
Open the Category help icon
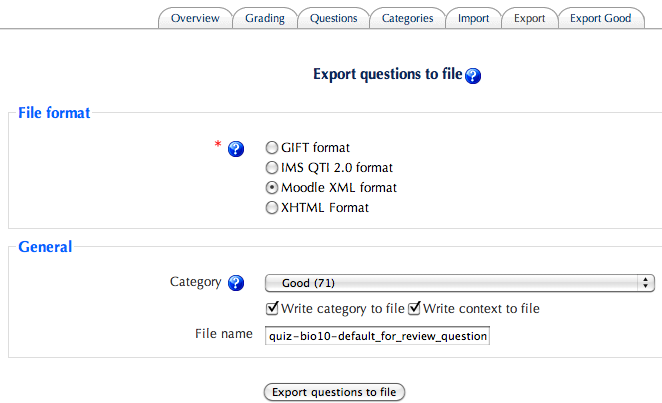point(236,283)
